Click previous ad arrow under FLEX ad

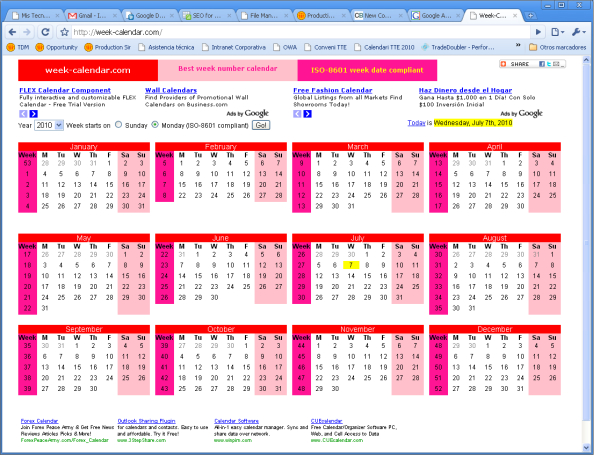coord(23,114)
